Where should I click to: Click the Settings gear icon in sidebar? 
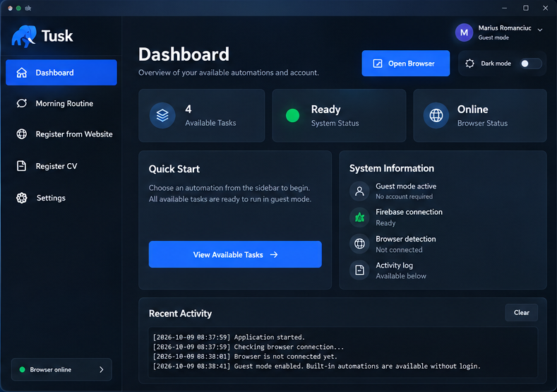pyautogui.click(x=22, y=198)
